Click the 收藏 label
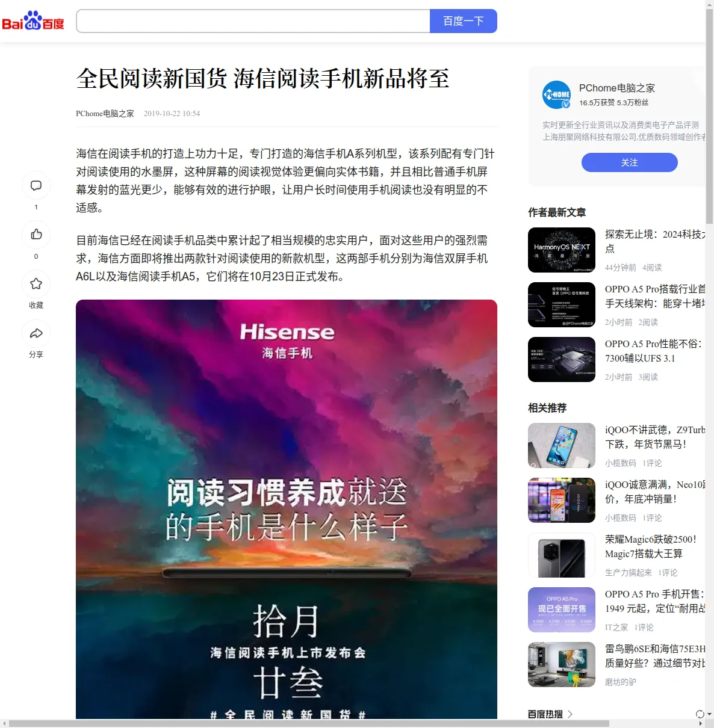The image size is (714, 728). point(36,305)
